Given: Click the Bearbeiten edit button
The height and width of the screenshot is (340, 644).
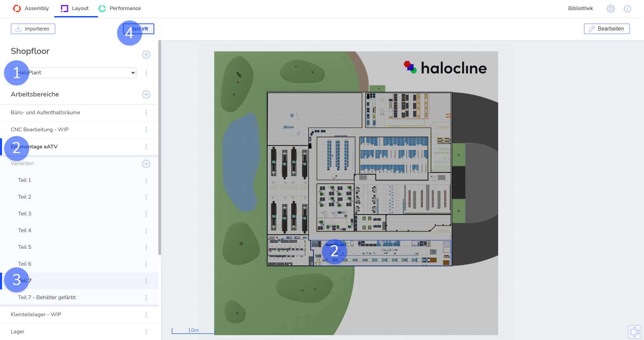Looking at the screenshot, I should [607, 29].
